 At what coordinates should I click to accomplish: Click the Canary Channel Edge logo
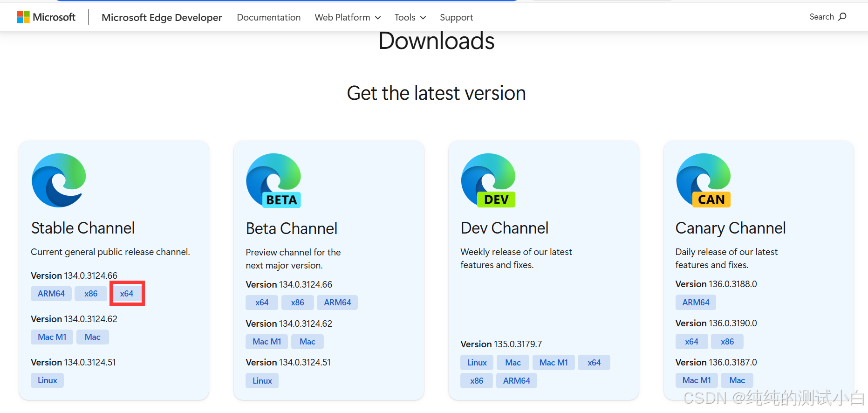click(704, 180)
